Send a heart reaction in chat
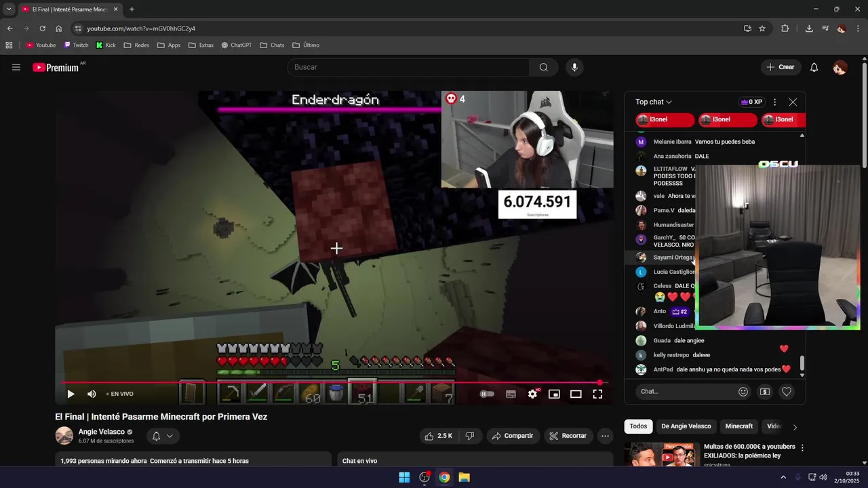The image size is (868, 488). click(787, 392)
